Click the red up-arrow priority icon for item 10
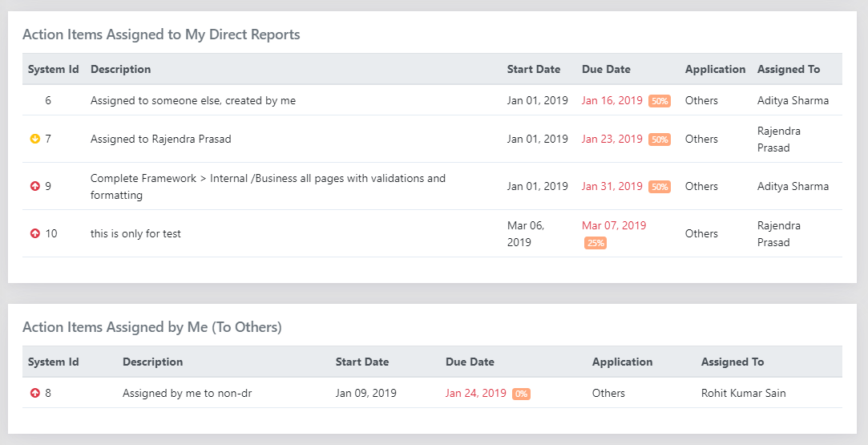The image size is (868, 445). (34, 233)
